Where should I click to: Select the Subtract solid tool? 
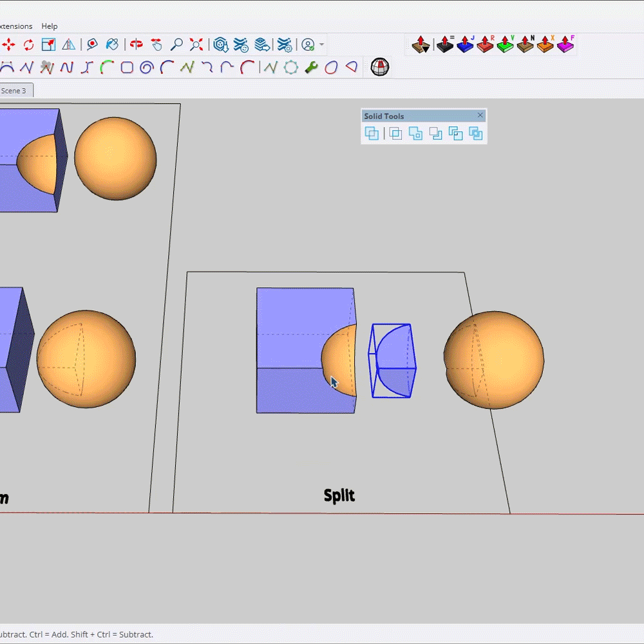pyautogui.click(x=436, y=133)
